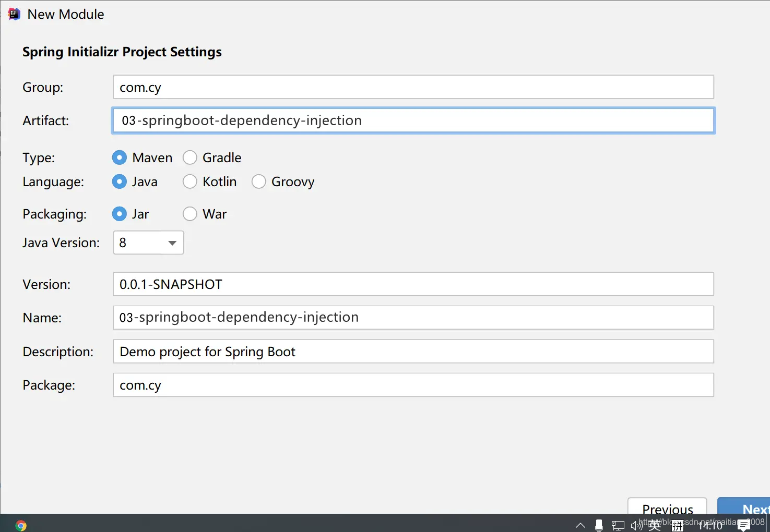Switch input language indicator 英
770x532 pixels.
point(655,525)
